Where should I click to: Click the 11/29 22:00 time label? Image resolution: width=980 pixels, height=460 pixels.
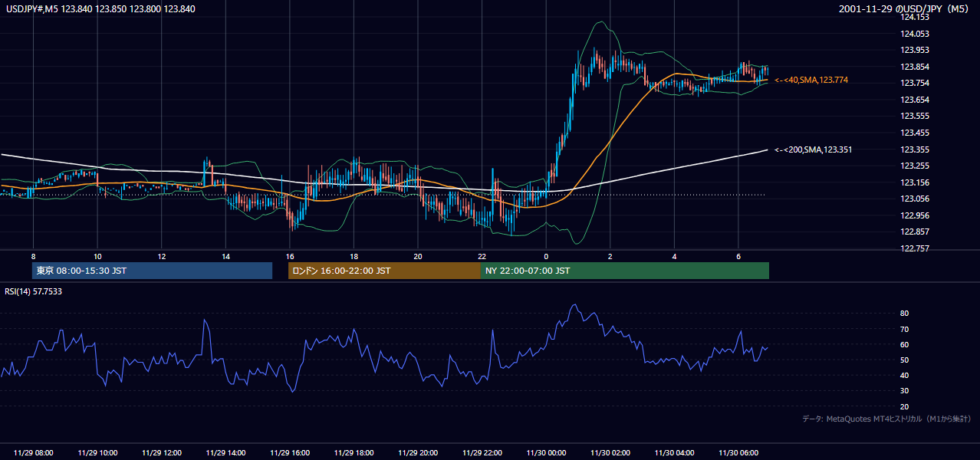coord(482,453)
